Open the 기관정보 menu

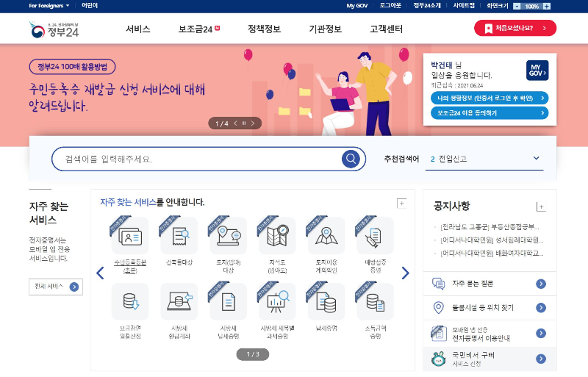click(325, 29)
